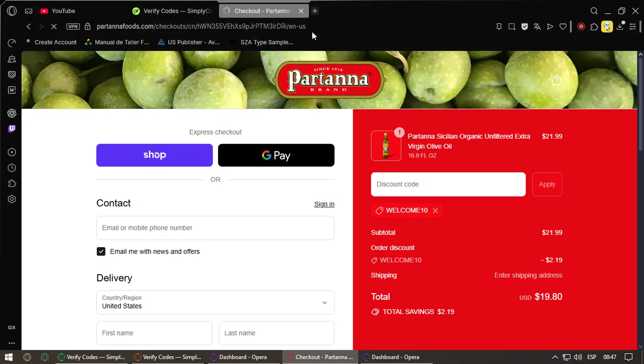This screenshot has height=364, width=644.
Task: Click the GX label in sidebar
Action: 12,327
